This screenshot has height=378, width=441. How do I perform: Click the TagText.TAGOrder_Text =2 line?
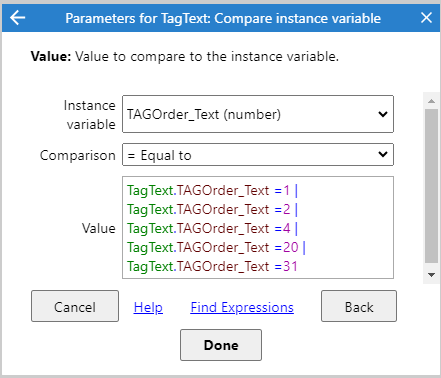[x=212, y=210]
